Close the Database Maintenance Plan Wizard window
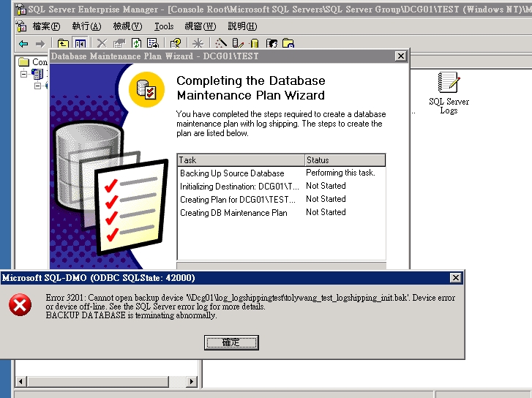532x398 pixels. 401,56
